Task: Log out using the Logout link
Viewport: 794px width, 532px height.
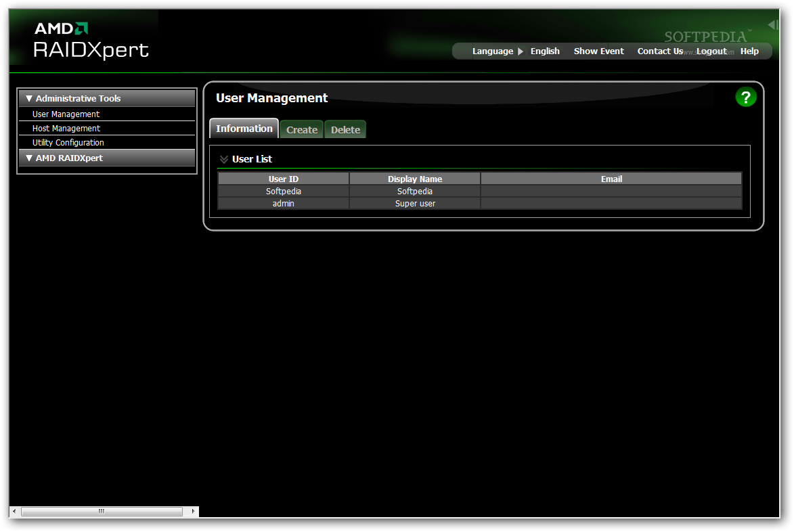Action: pyautogui.click(x=711, y=51)
